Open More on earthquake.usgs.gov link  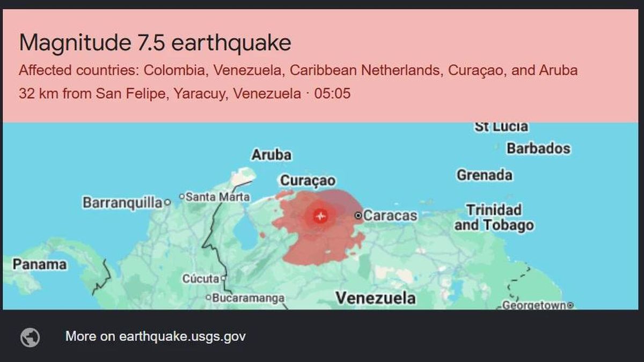(x=156, y=337)
